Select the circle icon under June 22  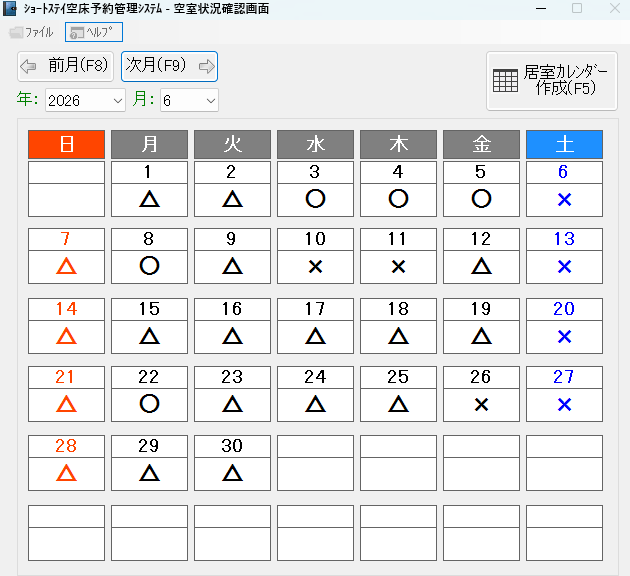[x=149, y=404]
